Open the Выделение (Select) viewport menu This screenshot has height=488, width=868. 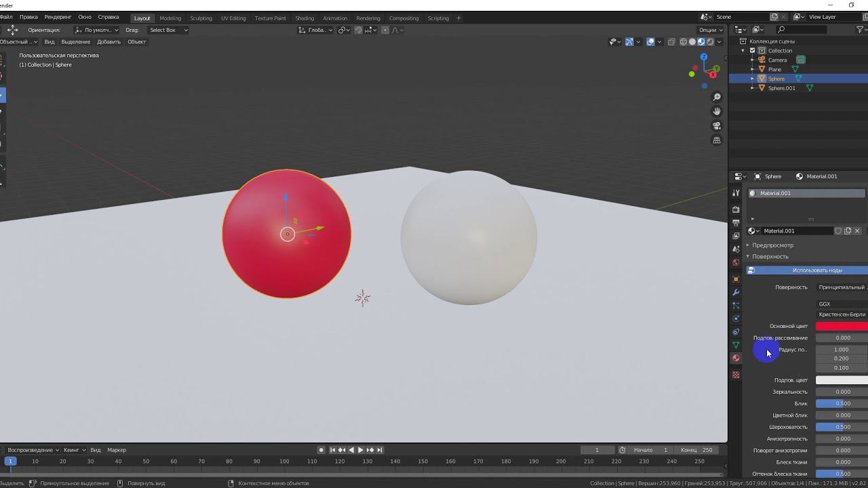pos(76,42)
